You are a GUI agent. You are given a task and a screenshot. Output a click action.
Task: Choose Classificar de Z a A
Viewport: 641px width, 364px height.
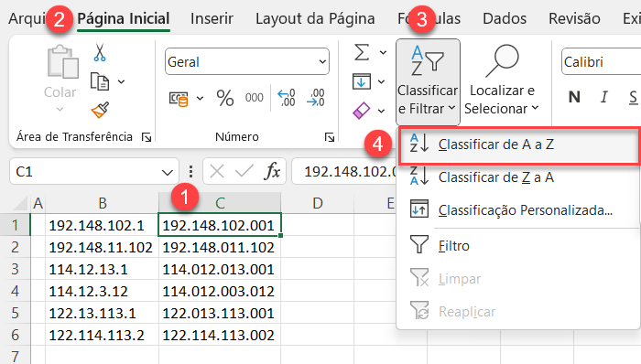click(517, 177)
